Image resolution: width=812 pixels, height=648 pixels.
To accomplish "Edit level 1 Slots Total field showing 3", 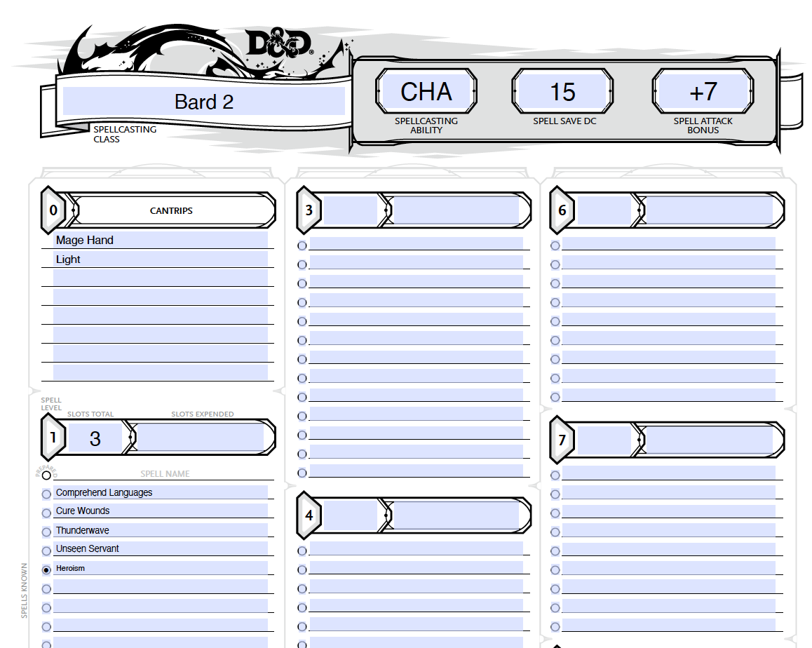I will click(x=95, y=438).
